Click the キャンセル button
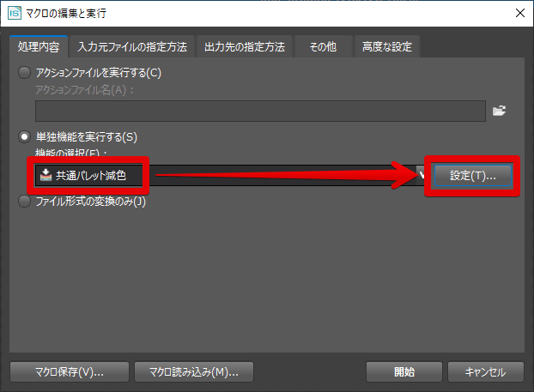Image resolution: width=534 pixels, height=392 pixels. pos(486,372)
